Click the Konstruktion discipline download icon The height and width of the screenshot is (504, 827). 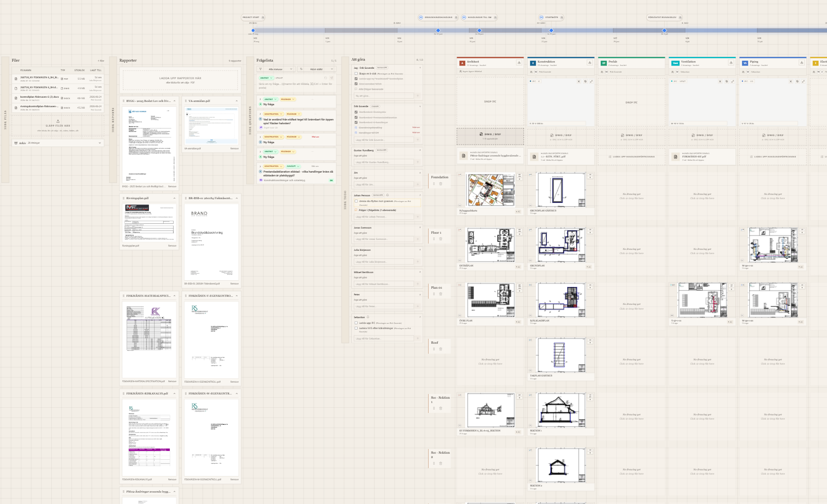coord(589,63)
